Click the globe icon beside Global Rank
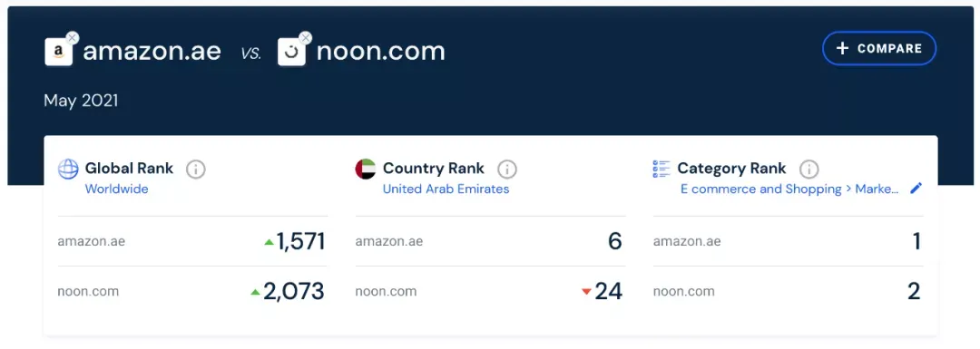The width and height of the screenshot is (980, 349). tap(68, 169)
